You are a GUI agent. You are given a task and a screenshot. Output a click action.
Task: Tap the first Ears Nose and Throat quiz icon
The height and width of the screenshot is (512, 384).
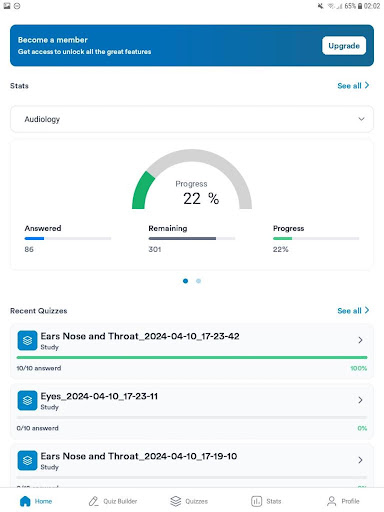pos(27,340)
